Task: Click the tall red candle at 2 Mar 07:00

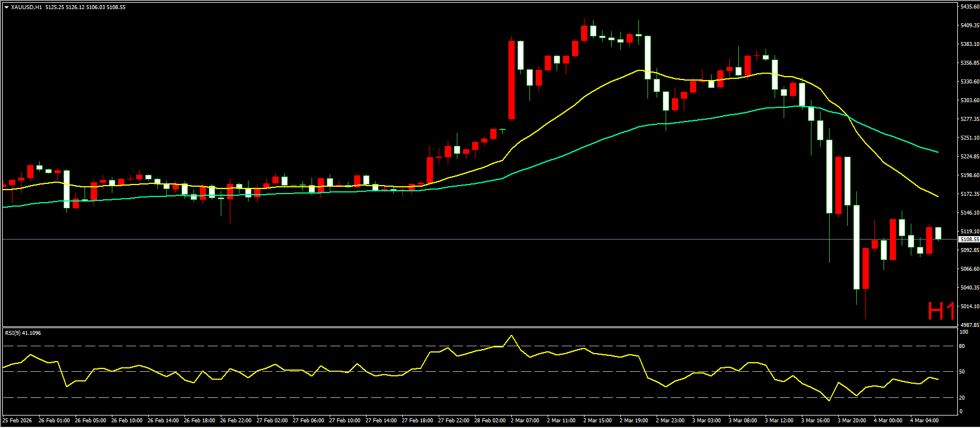Action: (x=512, y=79)
